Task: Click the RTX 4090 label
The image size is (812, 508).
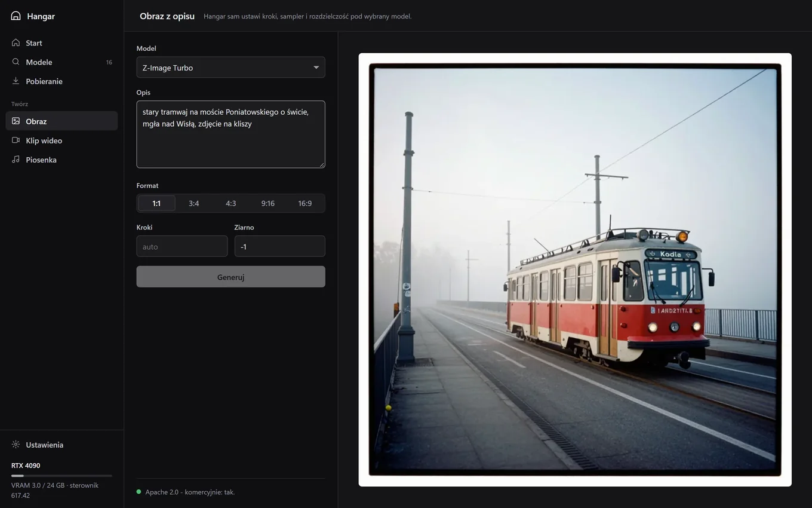Action: coord(26,466)
